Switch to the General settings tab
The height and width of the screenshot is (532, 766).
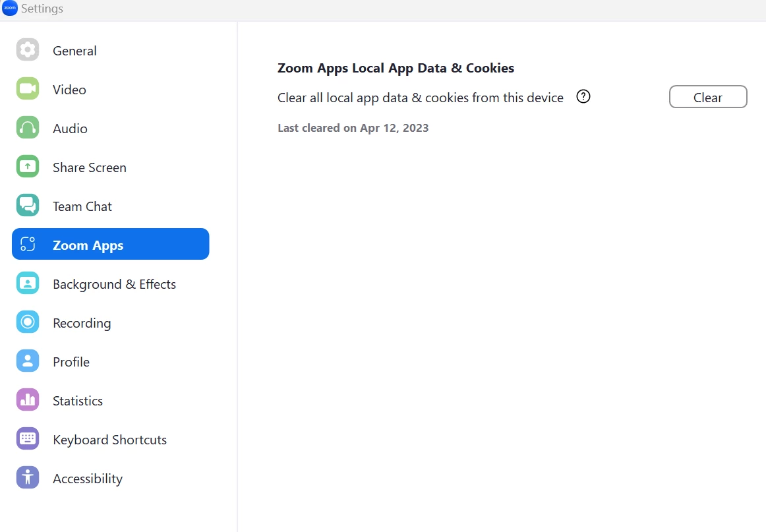click(74, 51)
